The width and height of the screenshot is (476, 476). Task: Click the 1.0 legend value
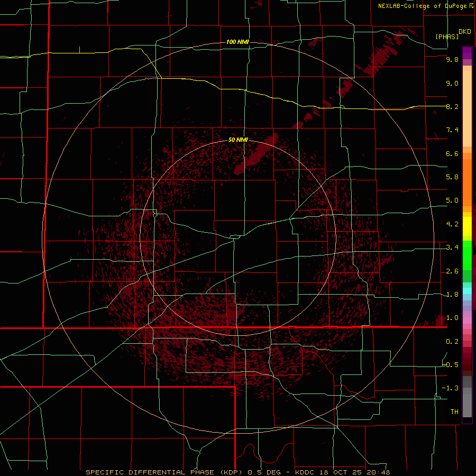point(452,318)
